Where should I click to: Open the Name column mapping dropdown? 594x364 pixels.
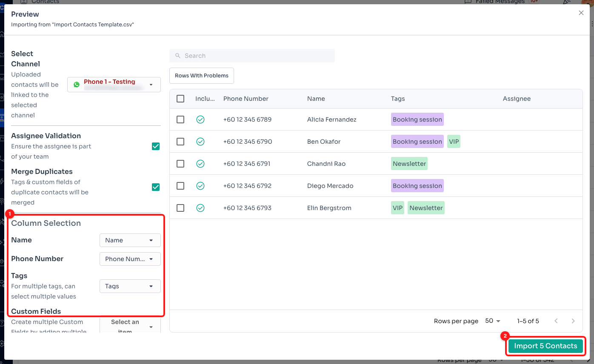point(130,240)
